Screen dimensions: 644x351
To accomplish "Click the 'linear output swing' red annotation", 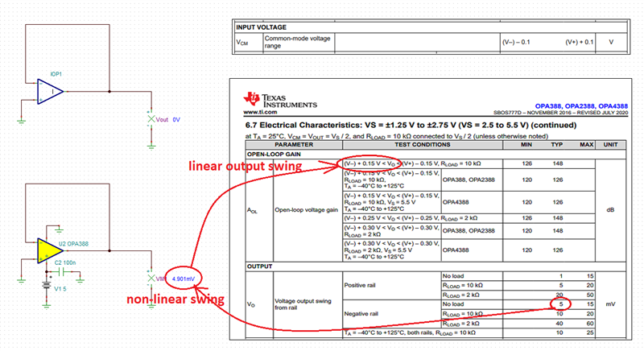I will point(246,166).
